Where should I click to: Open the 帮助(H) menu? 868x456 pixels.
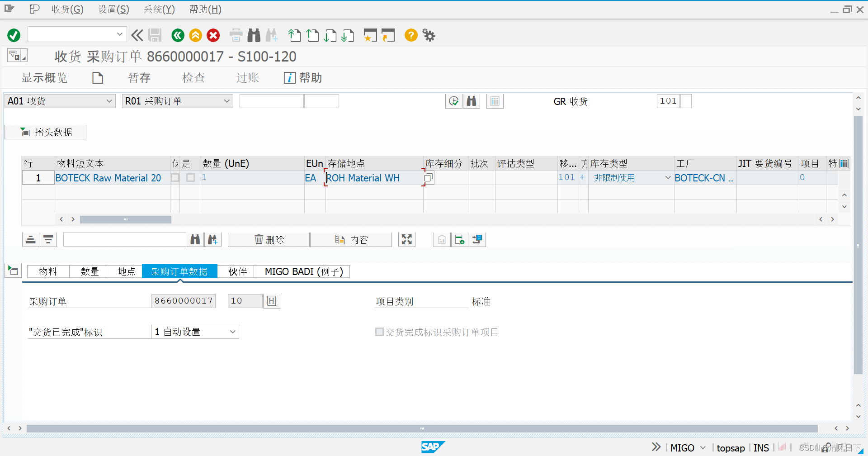(x=205, y=9)
